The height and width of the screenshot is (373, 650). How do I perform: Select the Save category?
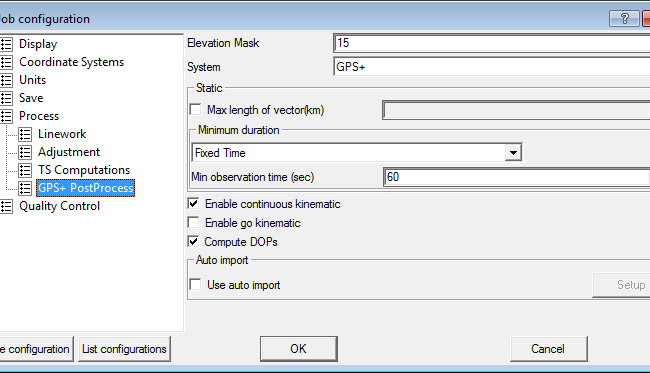(31, 98)
